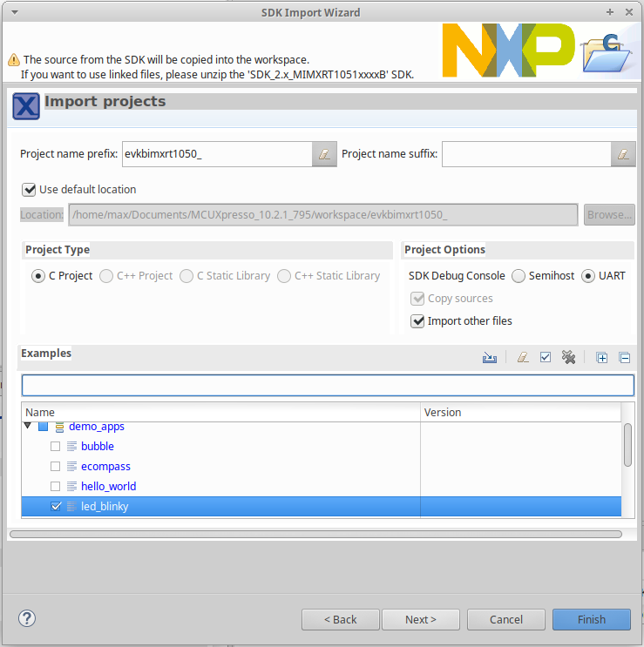
Task: Click the Finish button
Action: [x=592, y=619]
